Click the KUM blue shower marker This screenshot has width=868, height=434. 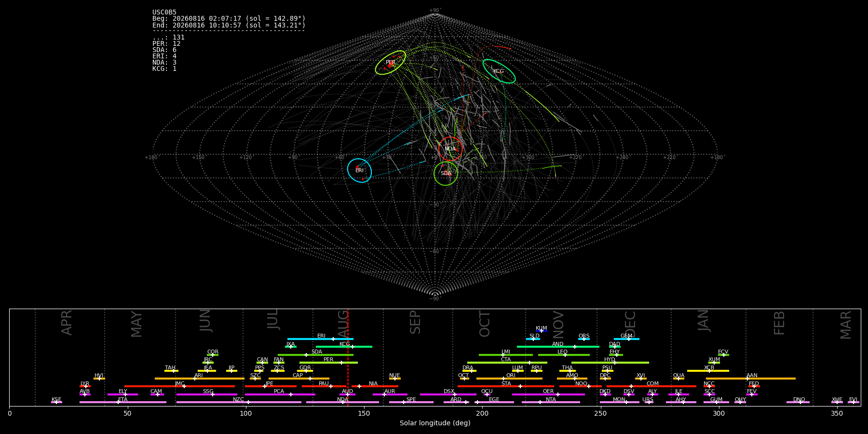pos(542,331)
